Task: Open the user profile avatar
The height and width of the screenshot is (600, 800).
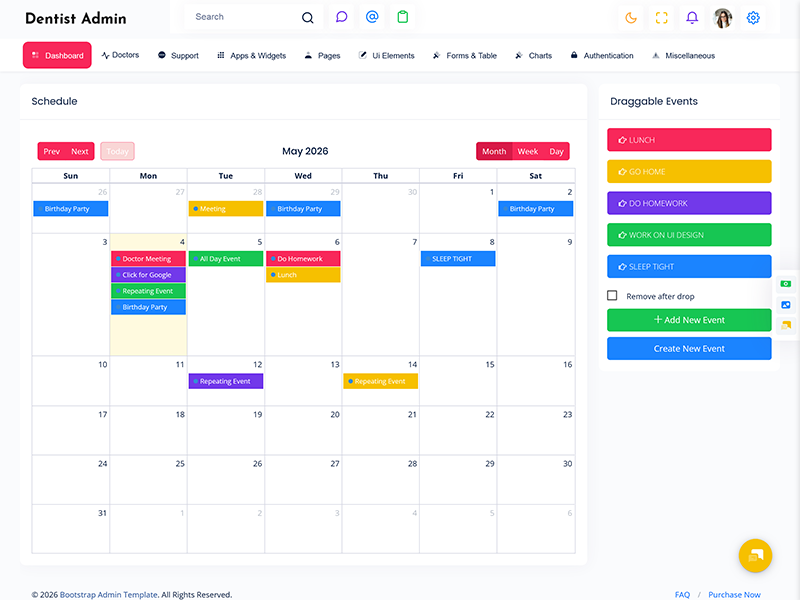Action: coord(722,18)
